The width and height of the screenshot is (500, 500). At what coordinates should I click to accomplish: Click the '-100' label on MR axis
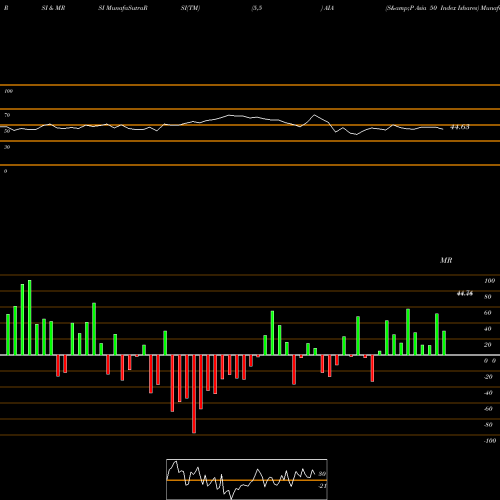point(489,441)
